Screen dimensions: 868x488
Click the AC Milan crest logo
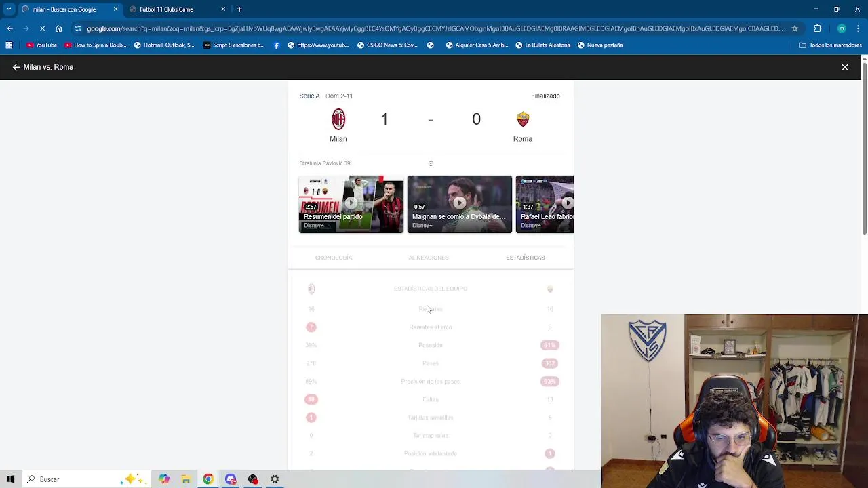[338, 119]
